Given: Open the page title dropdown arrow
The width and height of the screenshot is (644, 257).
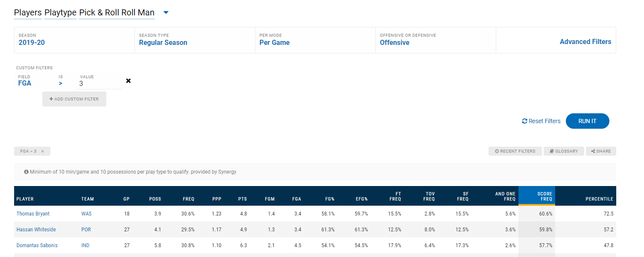Looking at the screenshot, I should click(x=166, y=13).
